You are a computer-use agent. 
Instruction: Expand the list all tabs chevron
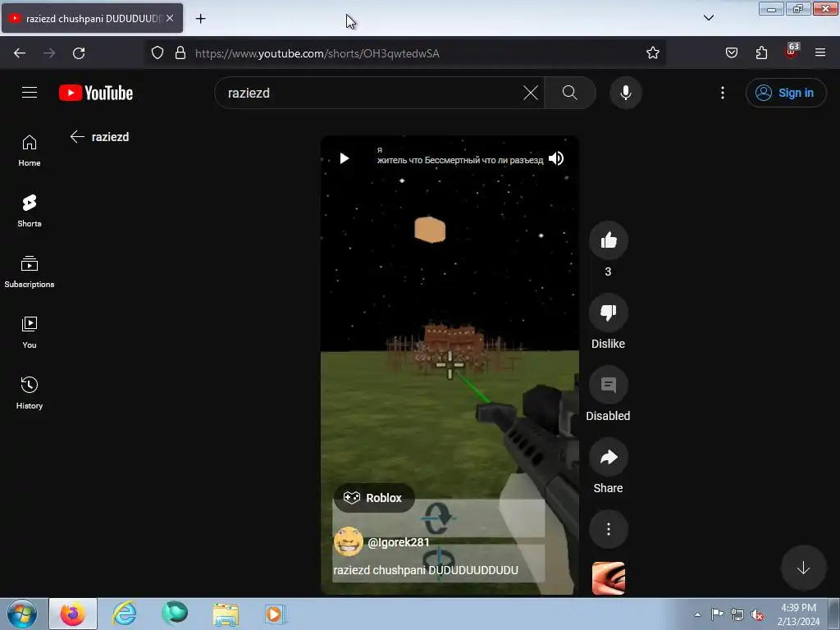pyautogui.click(x=708, y=18)
